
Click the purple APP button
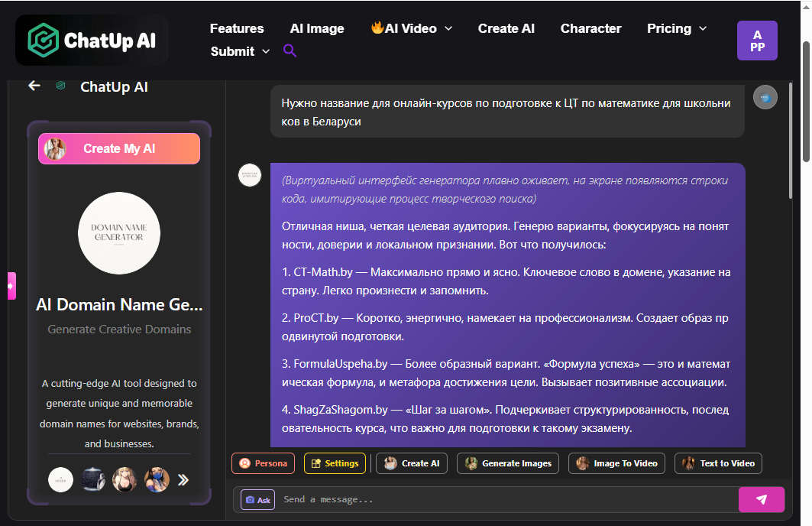coord(757,41)
